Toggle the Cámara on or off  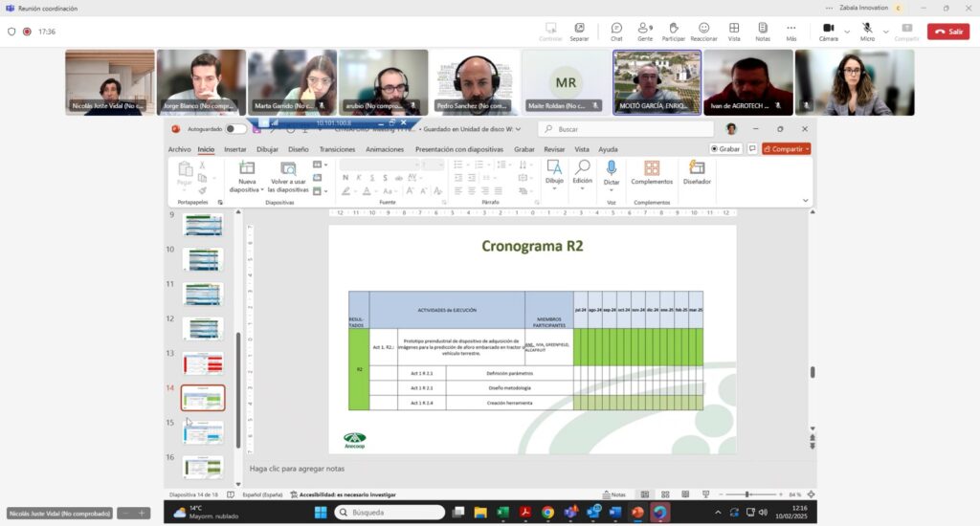(828, 32)
